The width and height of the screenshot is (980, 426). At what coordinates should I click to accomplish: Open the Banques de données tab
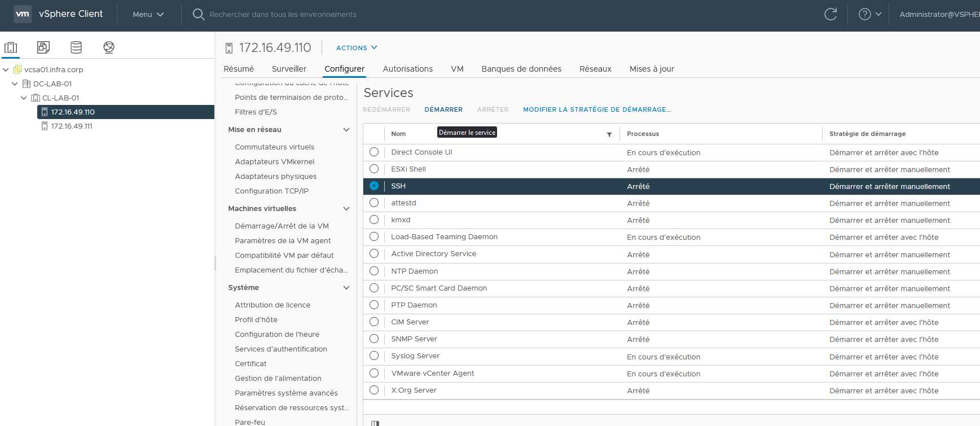(x=521, y=69)
